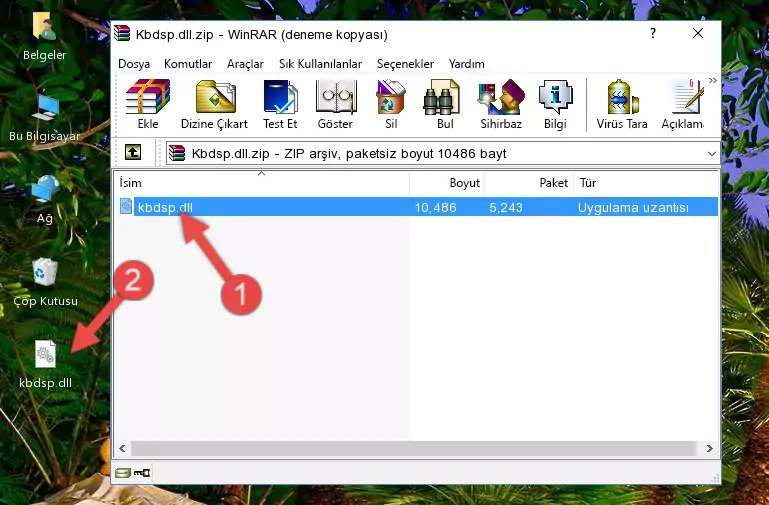Select Çöp Kutusu recycle bin icon
Viewport: 769px width, 505px height.
click(x=45, y=282)
